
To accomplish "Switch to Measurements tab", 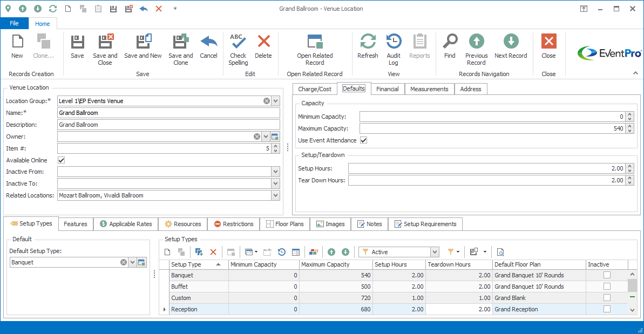I will 429,89.
